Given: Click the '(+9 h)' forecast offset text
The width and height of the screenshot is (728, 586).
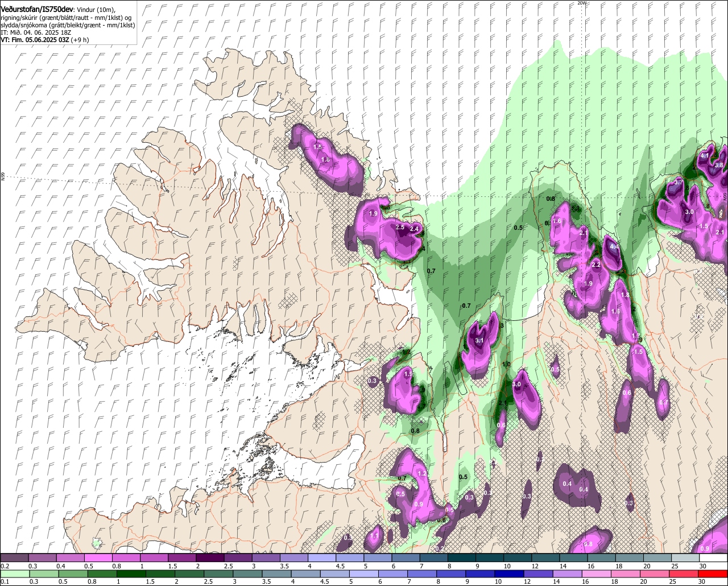Looking at the screenshot, I should tap(80, 40).
